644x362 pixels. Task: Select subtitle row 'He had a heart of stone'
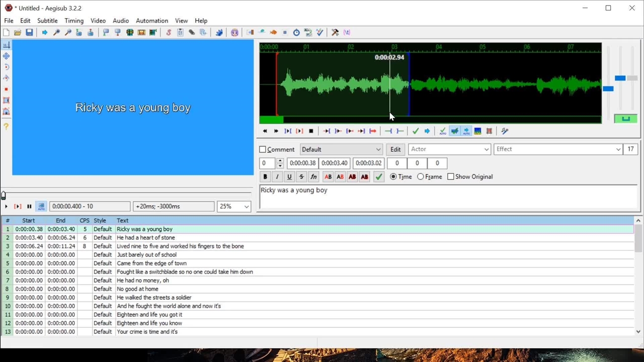point(146,238)
